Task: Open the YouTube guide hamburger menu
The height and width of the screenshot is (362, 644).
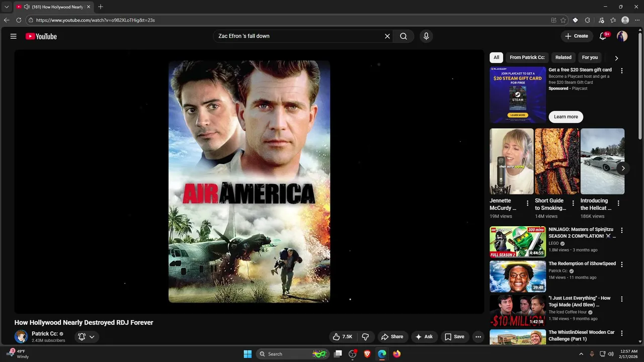Action: (x=14, y=36)
